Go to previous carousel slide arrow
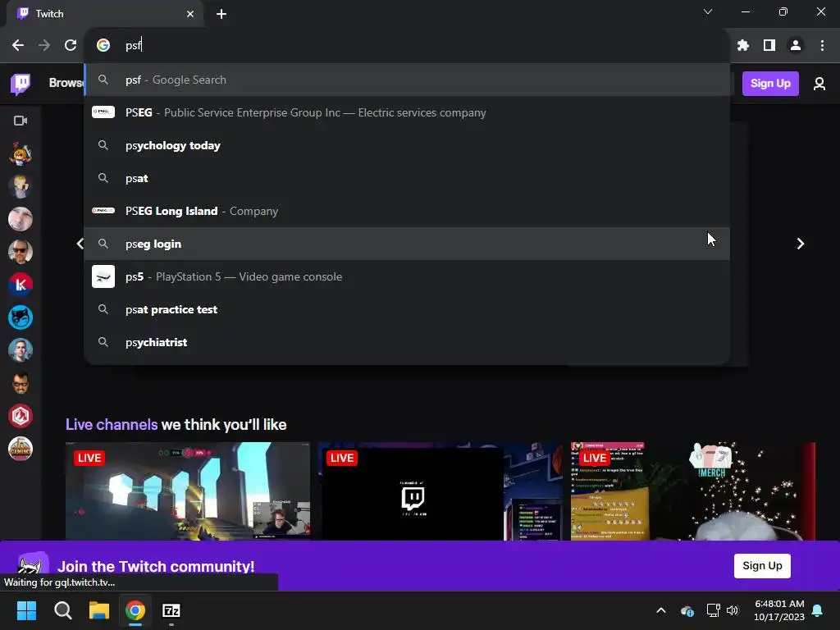 tap(80, 244)
